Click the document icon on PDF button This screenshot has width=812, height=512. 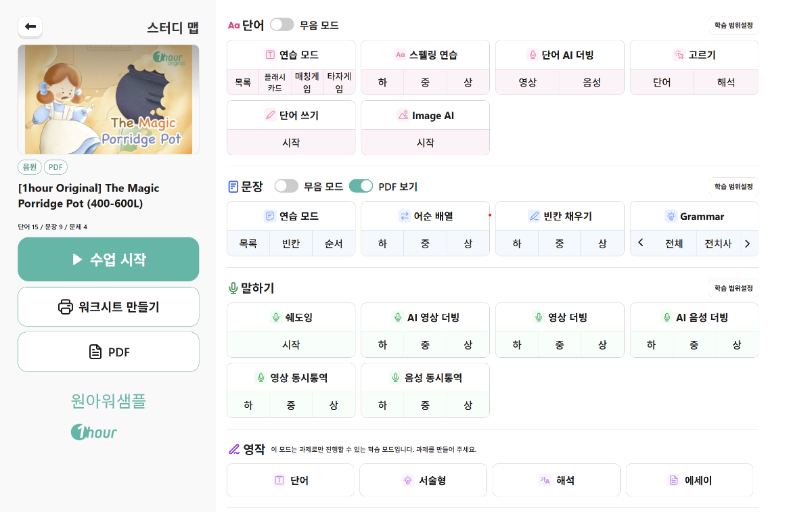(95, 352)
